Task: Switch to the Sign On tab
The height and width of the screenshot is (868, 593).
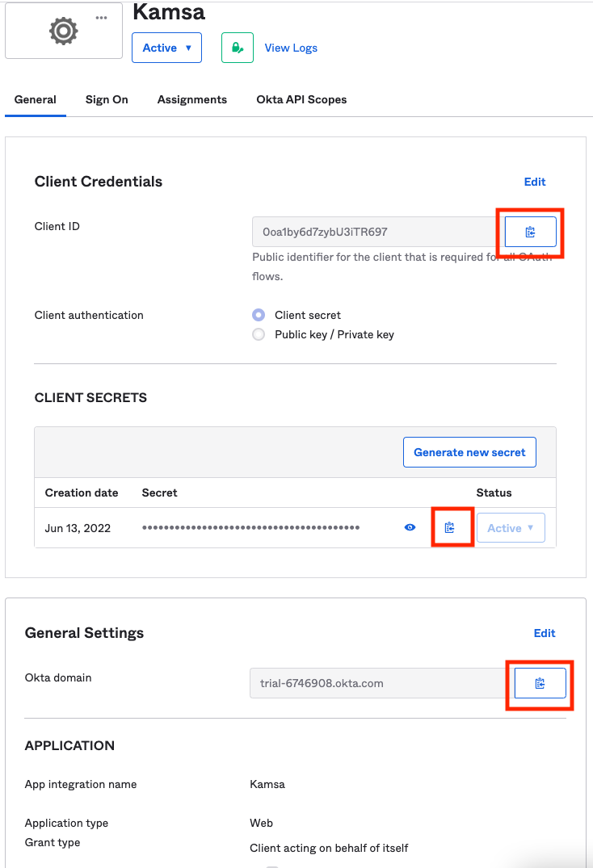Action: coord(107,99)
